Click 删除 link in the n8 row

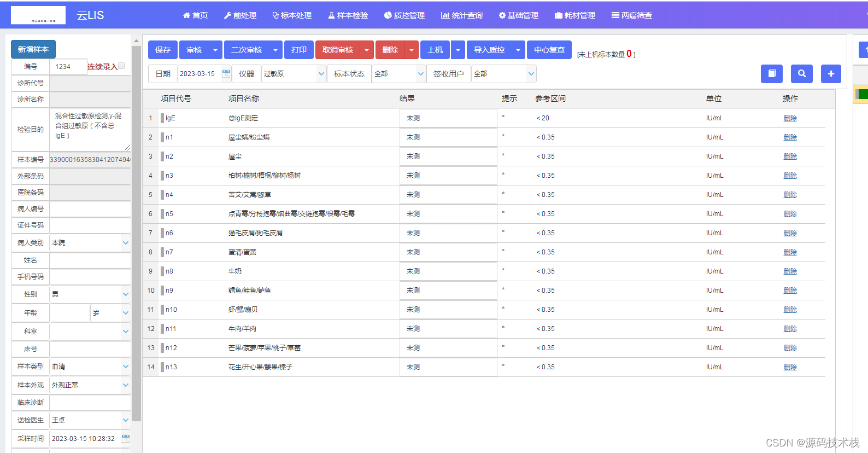(x=790, y=271)
